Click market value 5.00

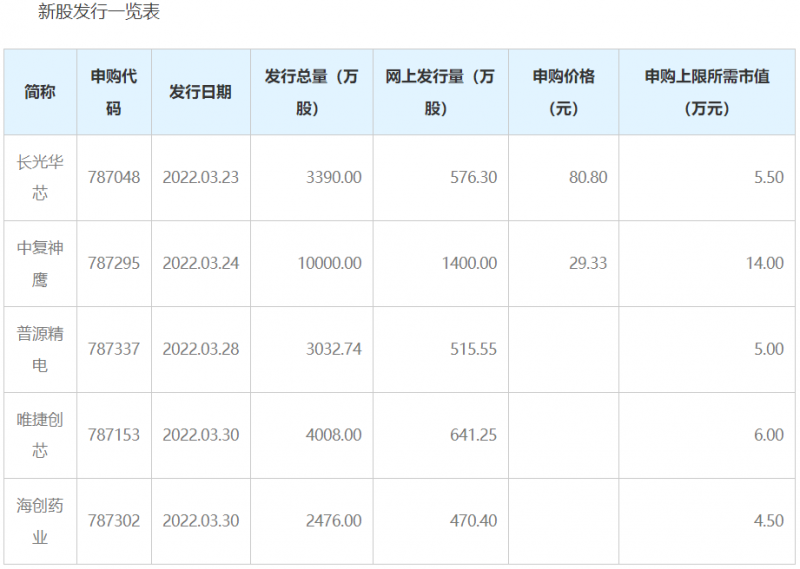tap(769, 350)
